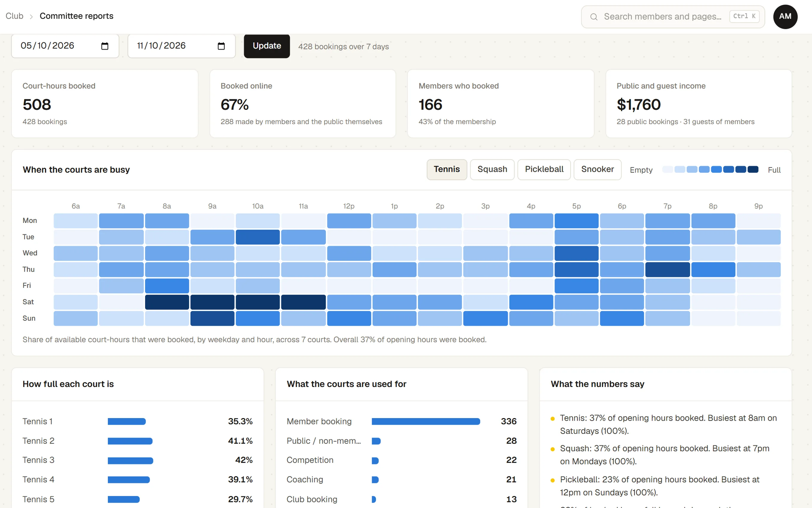Select the Tuesday 10a heatmap cell
The image size is (812, 508).
pos(258,237)
